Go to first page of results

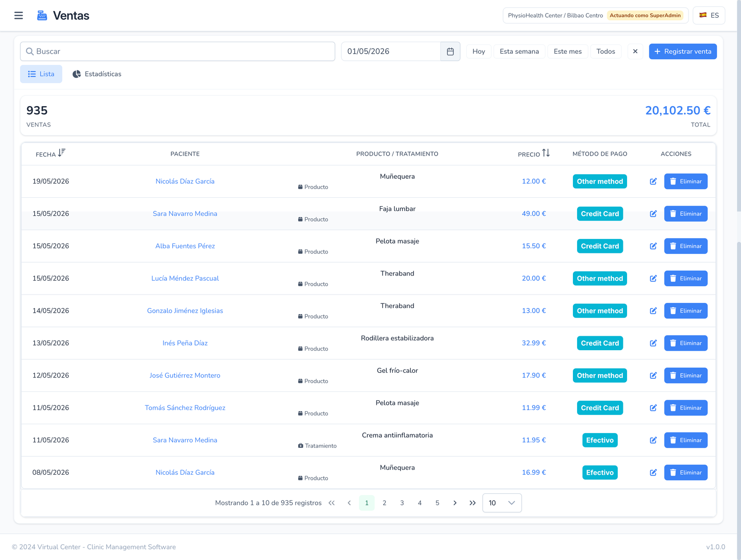tap(332, 503)
